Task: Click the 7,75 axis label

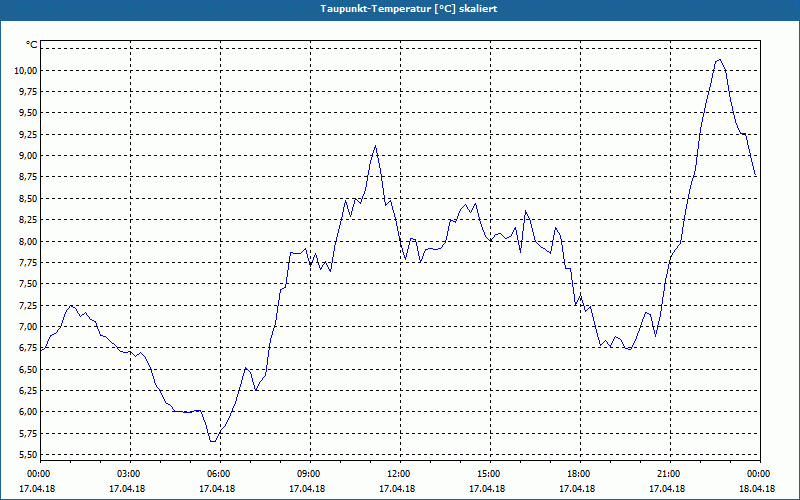Action: [27, 263]
